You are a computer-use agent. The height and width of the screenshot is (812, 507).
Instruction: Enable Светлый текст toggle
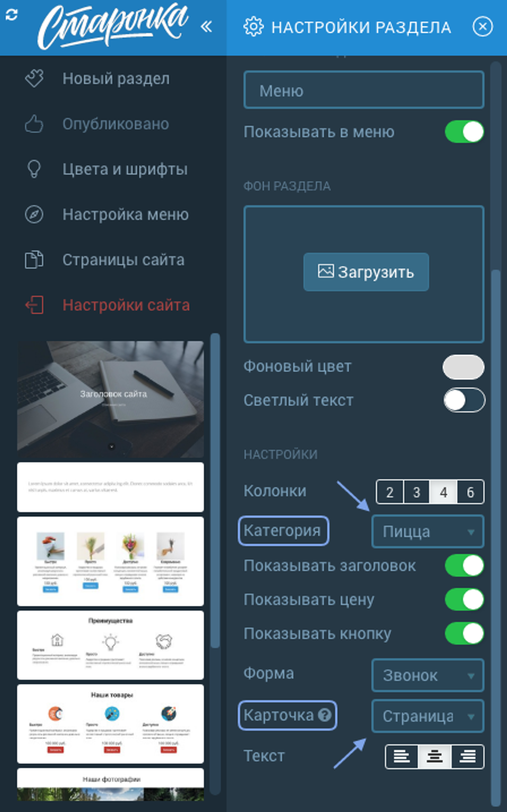pos(464,400)
